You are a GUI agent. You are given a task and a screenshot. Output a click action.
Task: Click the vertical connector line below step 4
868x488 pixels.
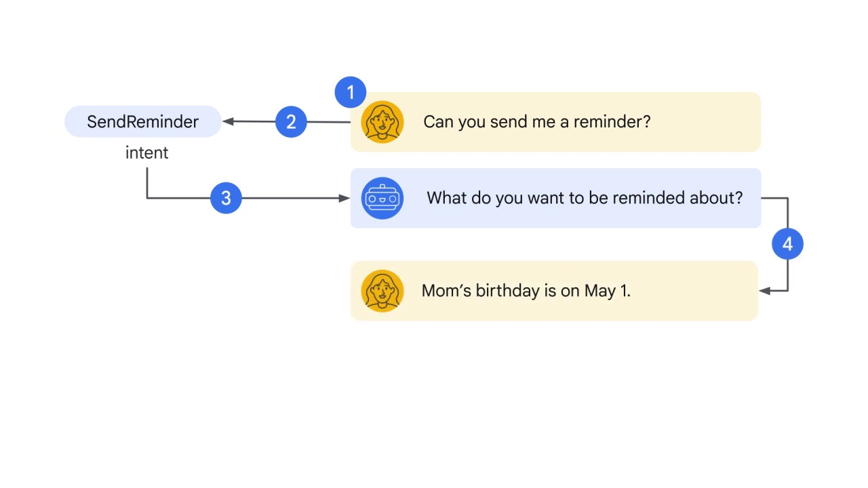787,275
